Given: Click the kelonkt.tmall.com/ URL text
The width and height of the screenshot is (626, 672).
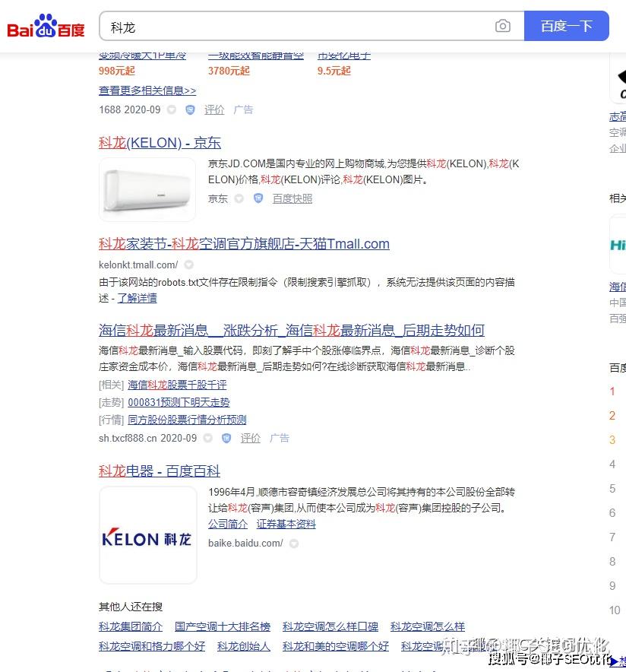Looking at the screenshot, I should 138,265.
